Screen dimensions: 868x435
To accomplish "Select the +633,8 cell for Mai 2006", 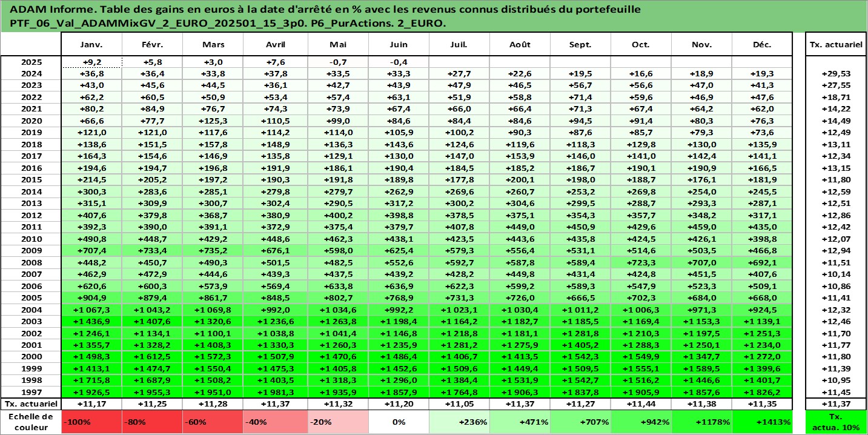I will 338,286.
